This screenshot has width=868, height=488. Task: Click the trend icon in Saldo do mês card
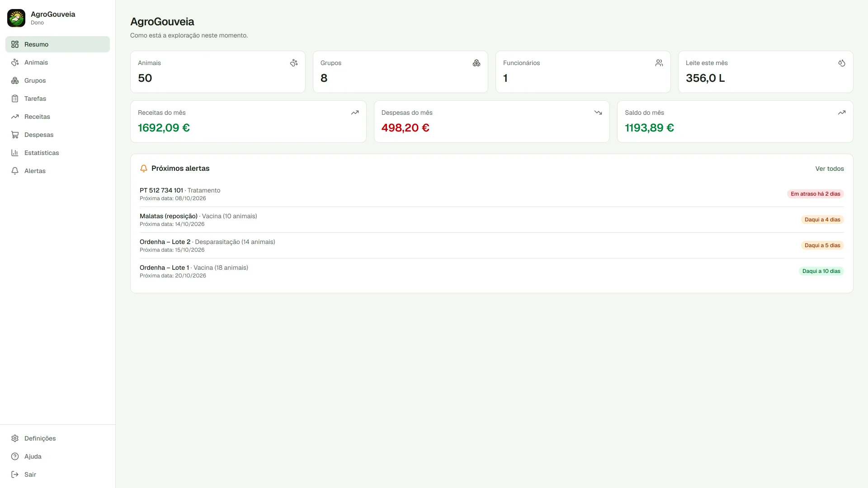click(x=842, y=113)
